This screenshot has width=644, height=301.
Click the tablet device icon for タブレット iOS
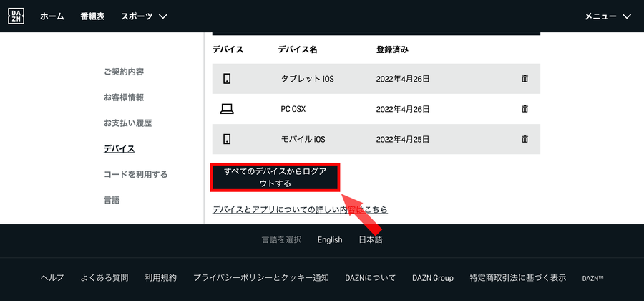tap(227, 79)
